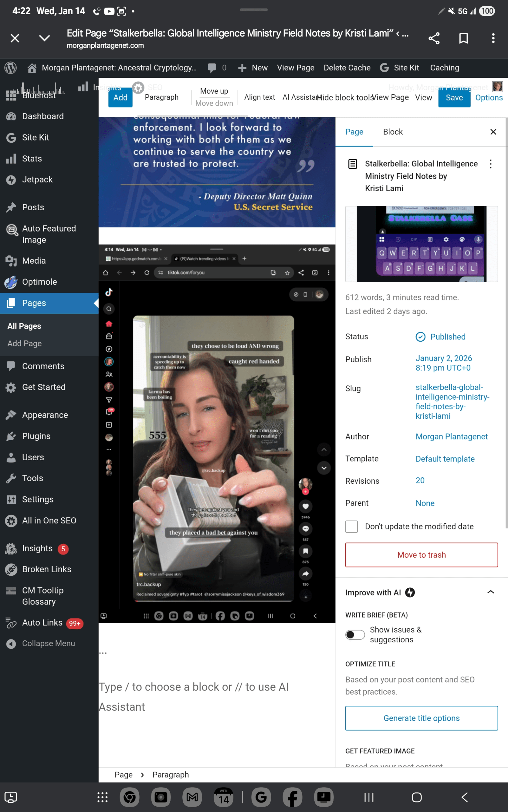
Task: Click Move to trash
Action: (x=421, y=555)
